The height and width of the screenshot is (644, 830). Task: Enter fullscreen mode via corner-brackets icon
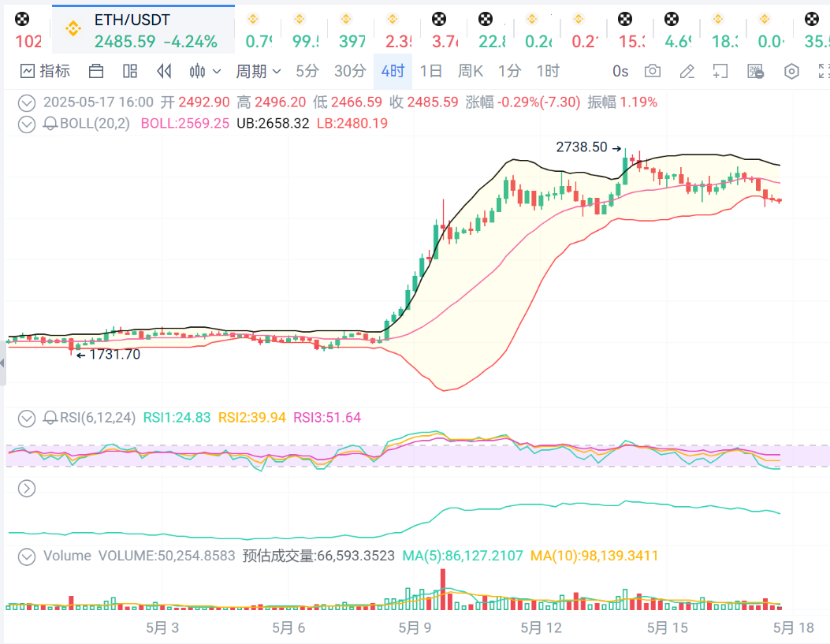[x=824, y=71]
